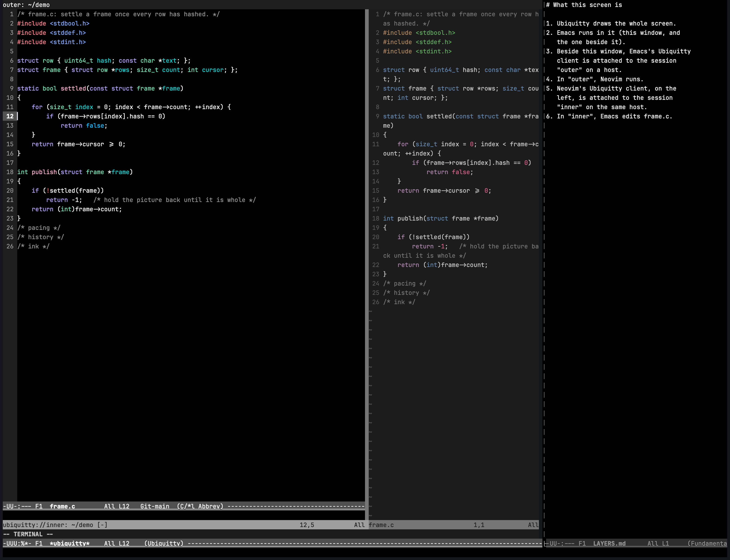Click "ubiquitty://inner: ~/demo [-]" Neovim status line
This screenshot has height=560, width=730.
pyautogui.click(x=55, y=525)
